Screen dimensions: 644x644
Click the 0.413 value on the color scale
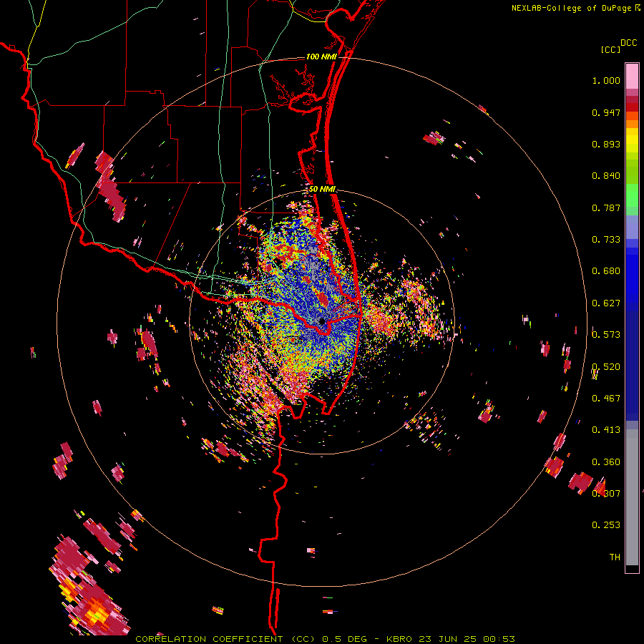click(x=606, y=430)
